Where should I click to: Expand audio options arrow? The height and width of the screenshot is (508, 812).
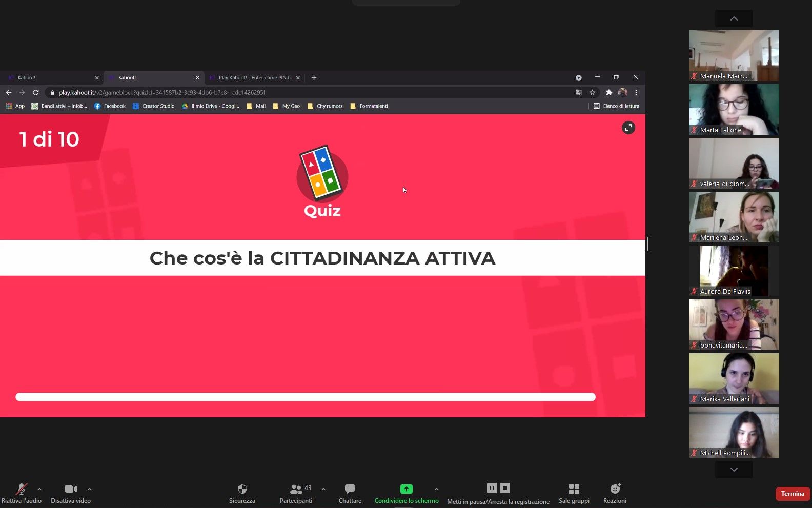pyautogui.click(x=39, y=489)
